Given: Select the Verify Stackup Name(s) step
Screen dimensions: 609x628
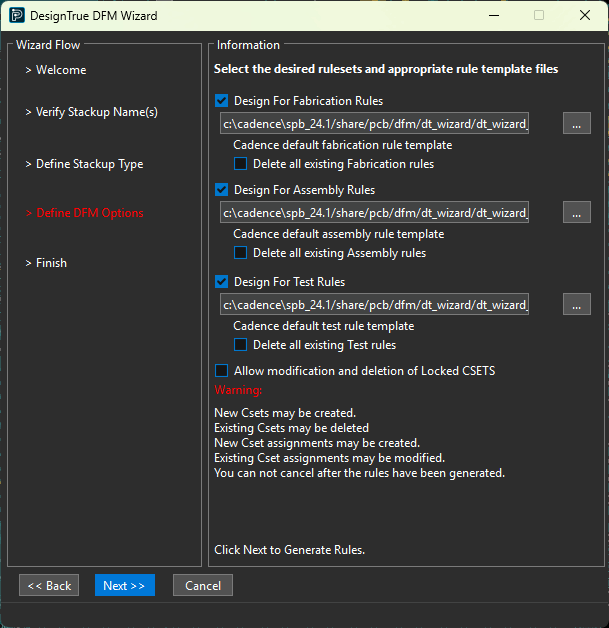Looking at the screenshot, I should (91, 112).
